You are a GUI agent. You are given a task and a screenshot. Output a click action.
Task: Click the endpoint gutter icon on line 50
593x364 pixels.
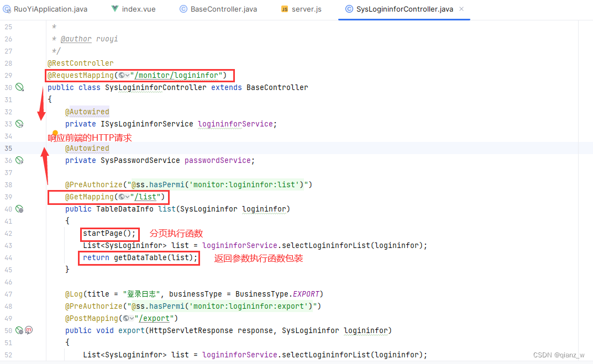(x=19, y=330)
